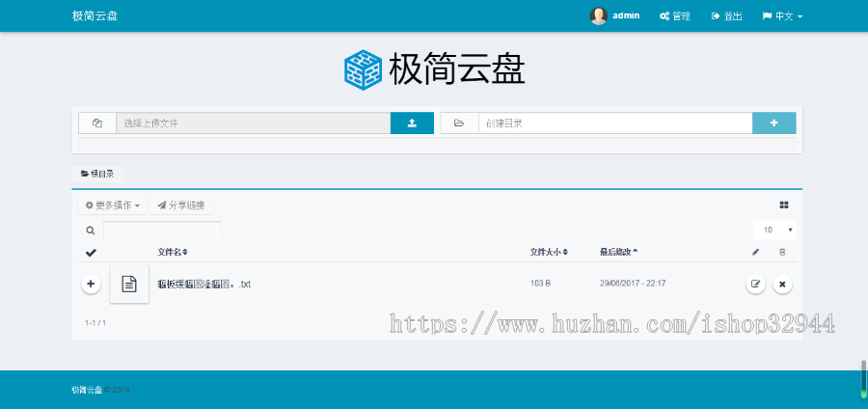Click the admin avatar picture
This screenshot has width=868, height=409.
598,16
